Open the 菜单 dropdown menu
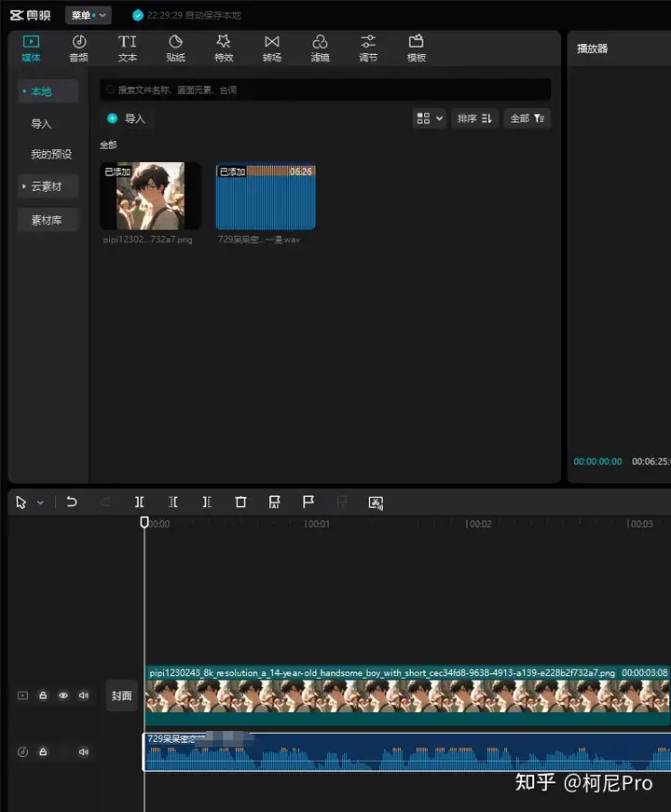The image size is (671, 812). 88,16
